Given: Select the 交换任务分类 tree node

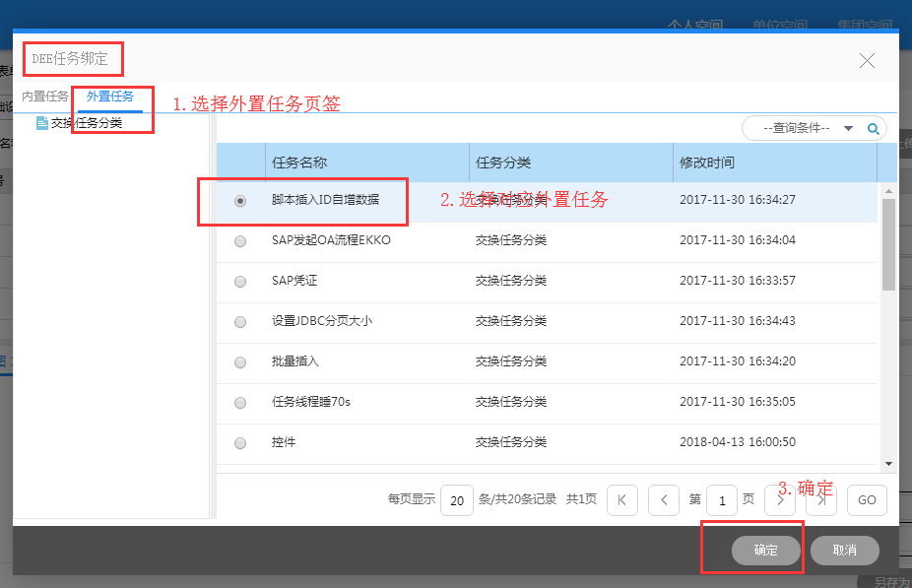Looking at the screenshot, I should 87,123.
